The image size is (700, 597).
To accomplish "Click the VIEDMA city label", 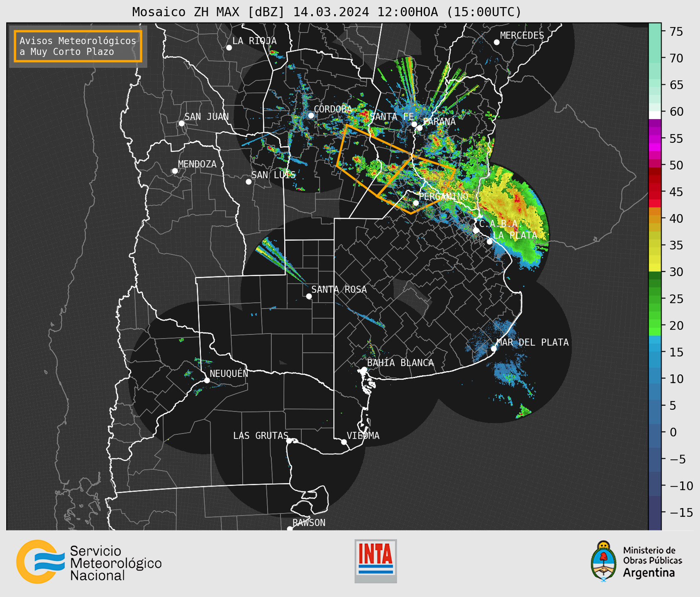I will coord(363,436).
